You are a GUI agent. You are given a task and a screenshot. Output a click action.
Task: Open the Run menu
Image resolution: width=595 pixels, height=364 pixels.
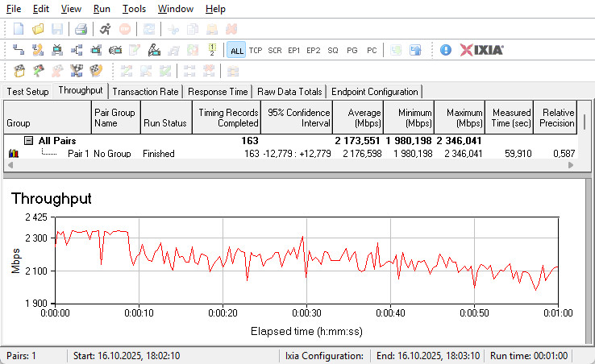click(x=102, y=9)
